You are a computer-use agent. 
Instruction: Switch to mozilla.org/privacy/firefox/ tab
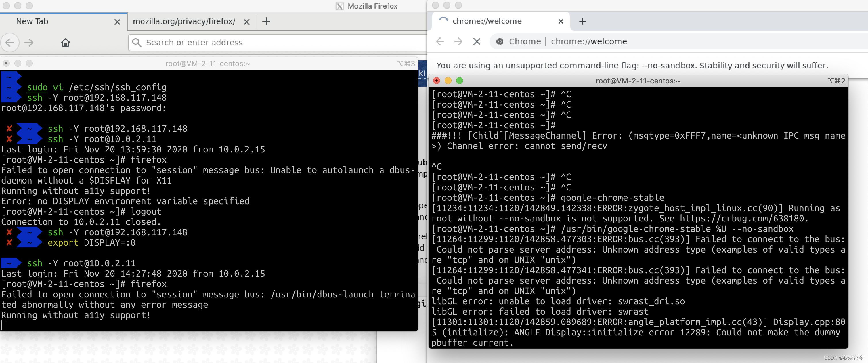[x=184, y=21]
